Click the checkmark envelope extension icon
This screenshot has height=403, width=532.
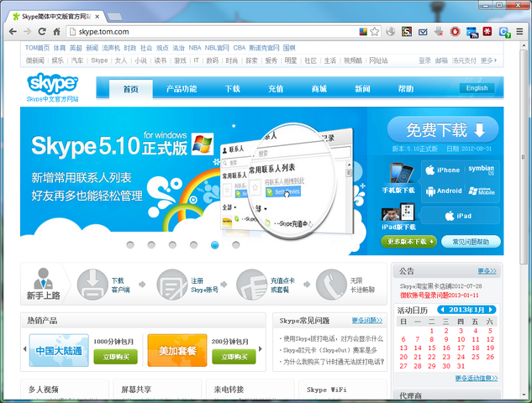tap(423, 32)
